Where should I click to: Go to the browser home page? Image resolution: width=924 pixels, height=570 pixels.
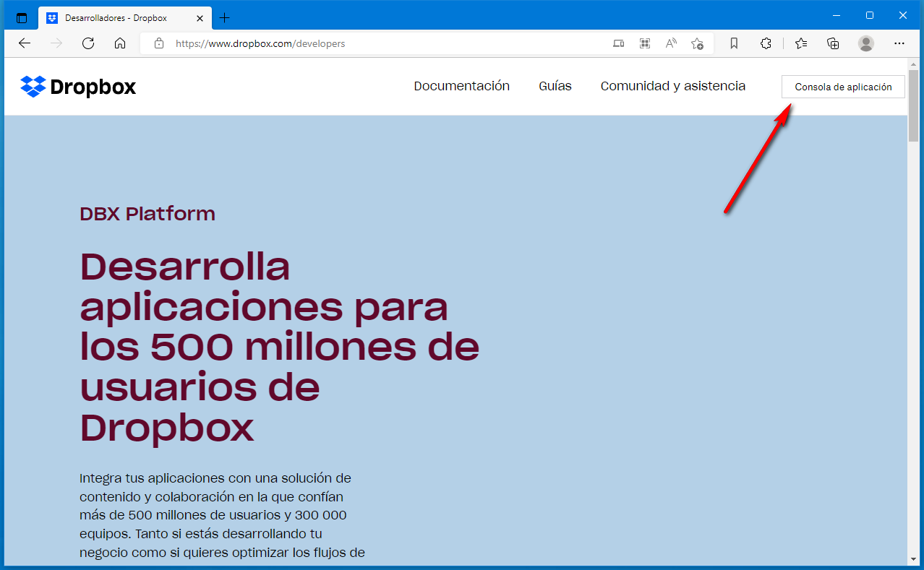(120, 43)
